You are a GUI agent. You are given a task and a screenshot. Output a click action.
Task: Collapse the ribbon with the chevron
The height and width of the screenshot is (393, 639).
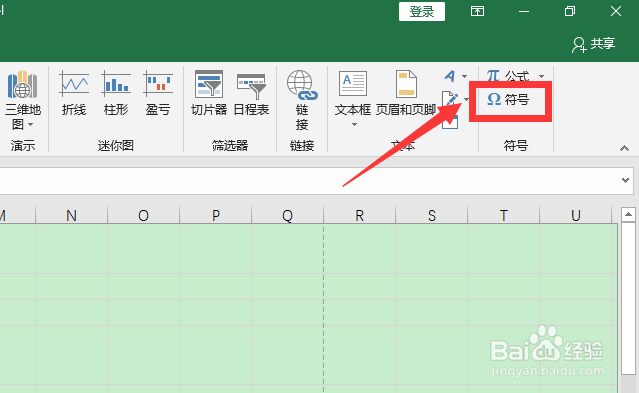pyautogui.click(x=624, y=148)
